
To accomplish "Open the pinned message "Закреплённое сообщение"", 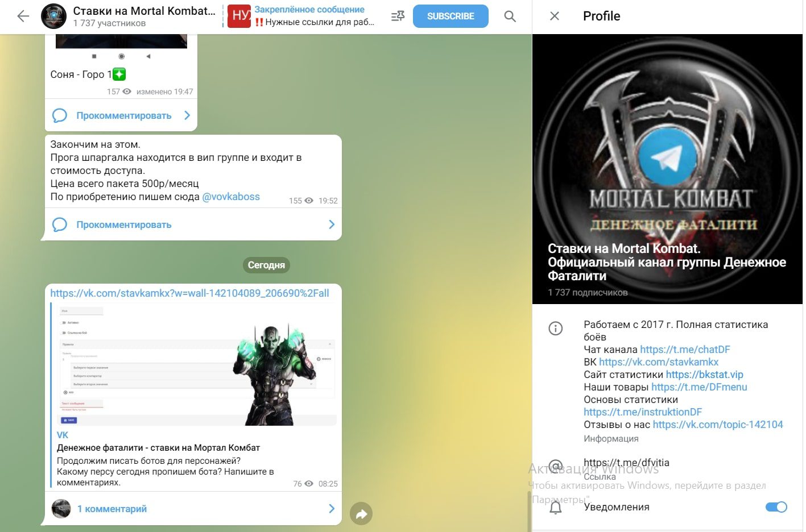I will (309, 10).
